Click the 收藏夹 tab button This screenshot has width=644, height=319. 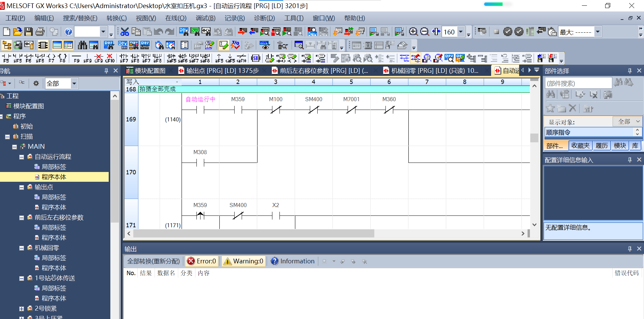pyautogui.click(x=580, y=146)
